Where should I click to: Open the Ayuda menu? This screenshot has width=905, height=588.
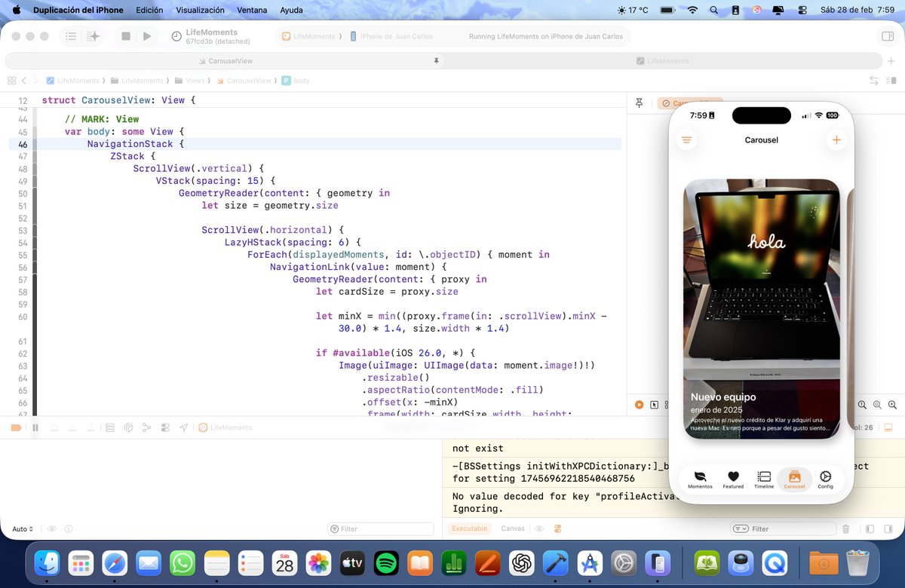291,11
